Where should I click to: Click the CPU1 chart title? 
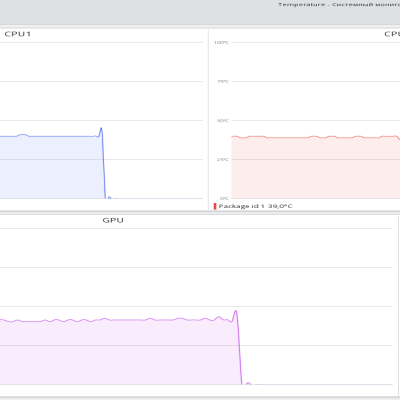18,34
